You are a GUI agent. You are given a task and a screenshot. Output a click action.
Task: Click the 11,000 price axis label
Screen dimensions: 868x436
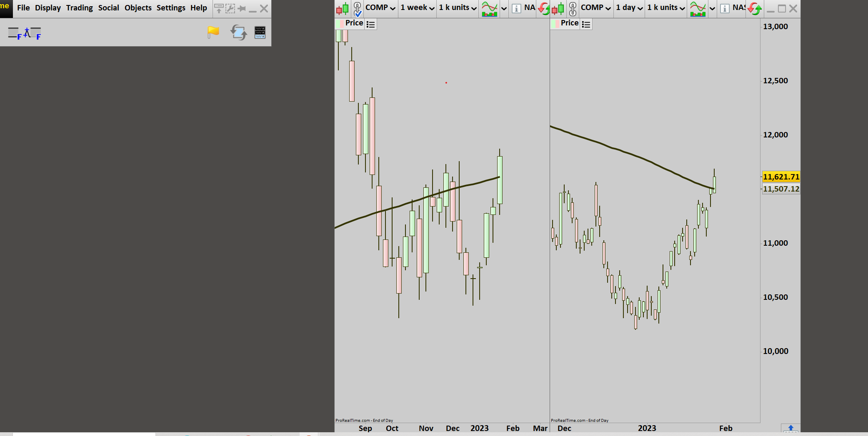coord(775,243)
